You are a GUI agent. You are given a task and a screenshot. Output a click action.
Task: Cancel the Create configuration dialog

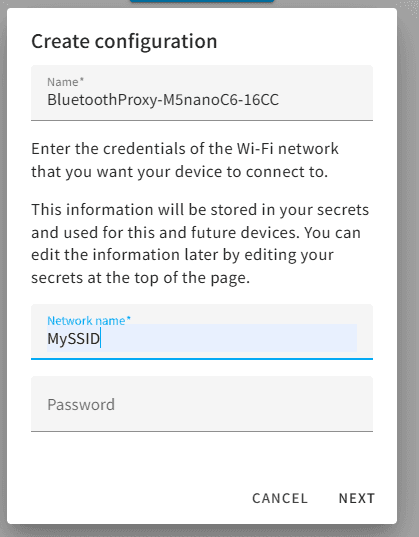[x=280, y=498]
